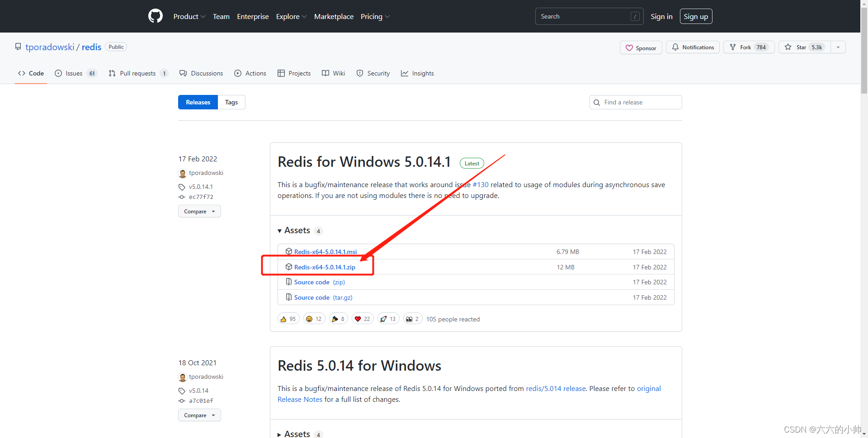Click the thumbs up reaction with 95
The width and height of the screenshot is (868, 438).
(x=288, y=319)
